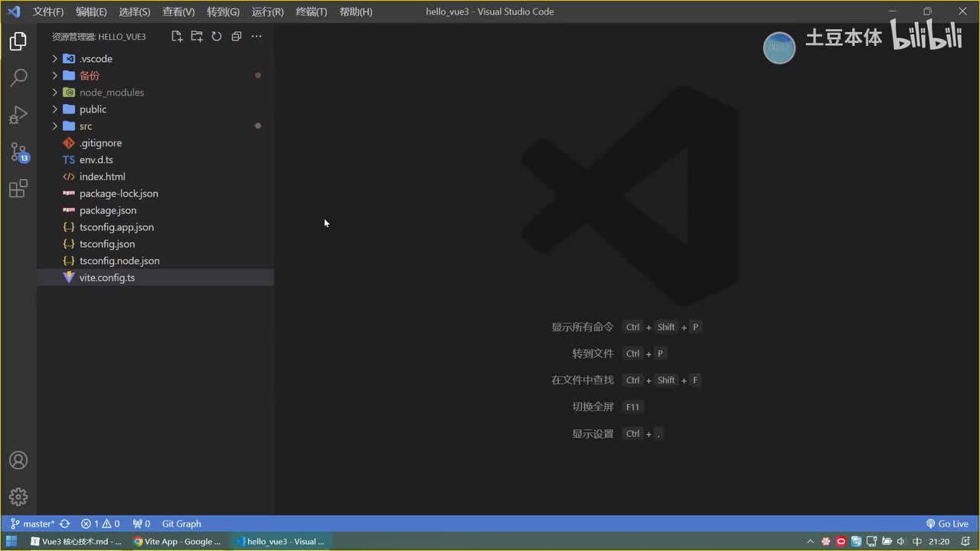
Task: Expand the node_modules folder
Action: click(x=155, y=92)
